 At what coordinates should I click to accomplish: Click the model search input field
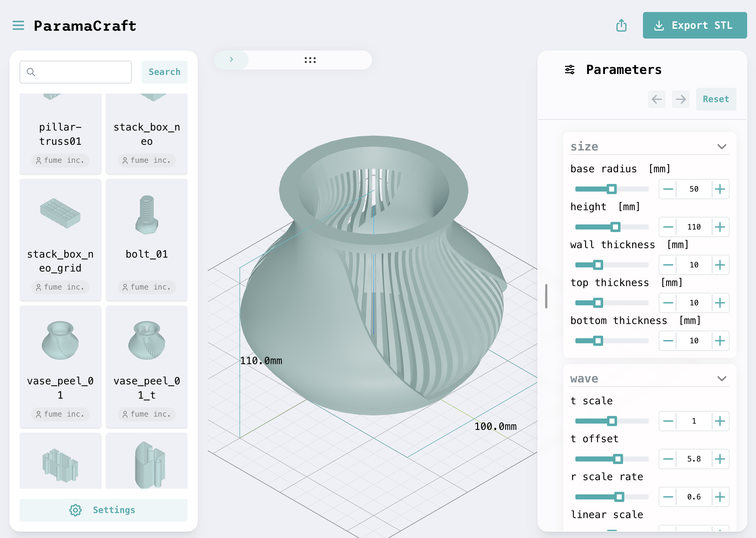81,72
